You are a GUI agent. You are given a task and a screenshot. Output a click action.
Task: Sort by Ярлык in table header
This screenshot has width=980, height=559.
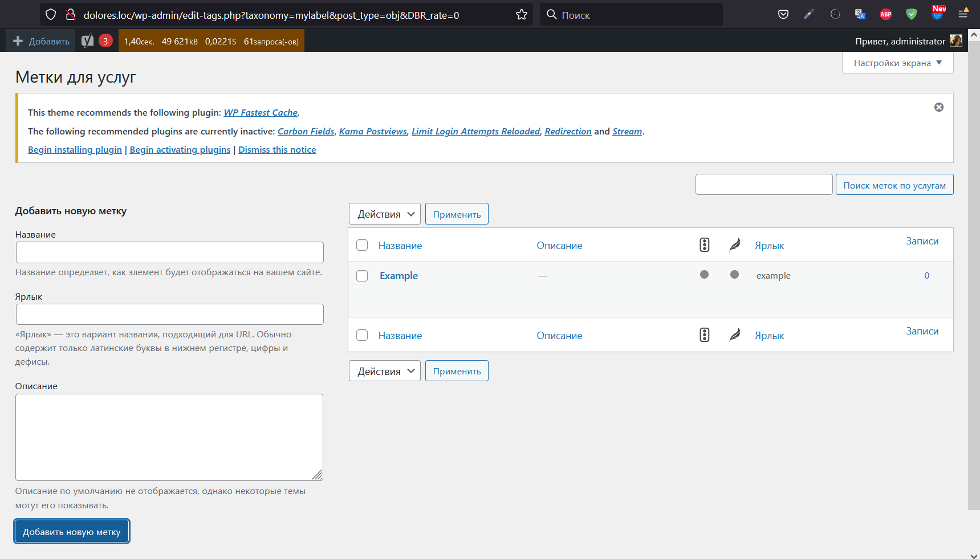tap(770, 246)
